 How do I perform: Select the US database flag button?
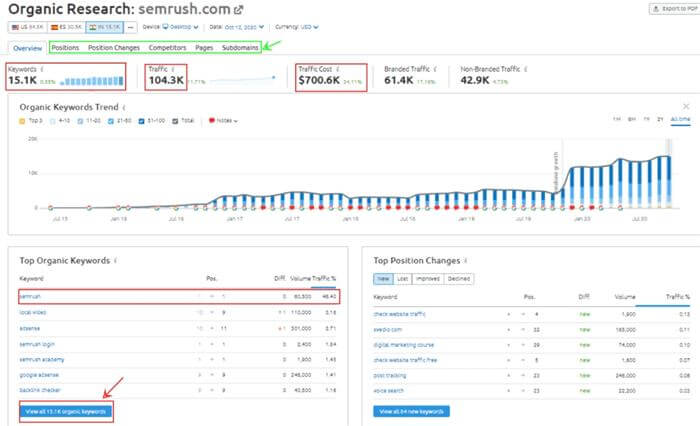coord(27,27)
